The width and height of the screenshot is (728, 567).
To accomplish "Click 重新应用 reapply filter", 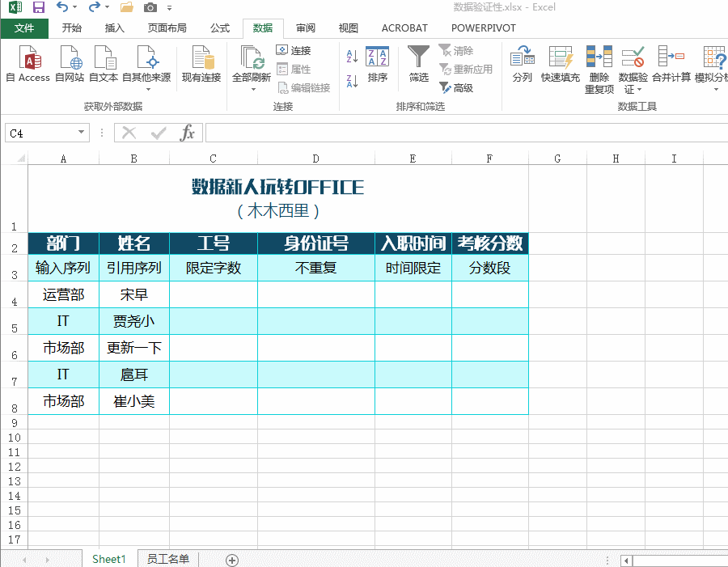I will (466, 70).
